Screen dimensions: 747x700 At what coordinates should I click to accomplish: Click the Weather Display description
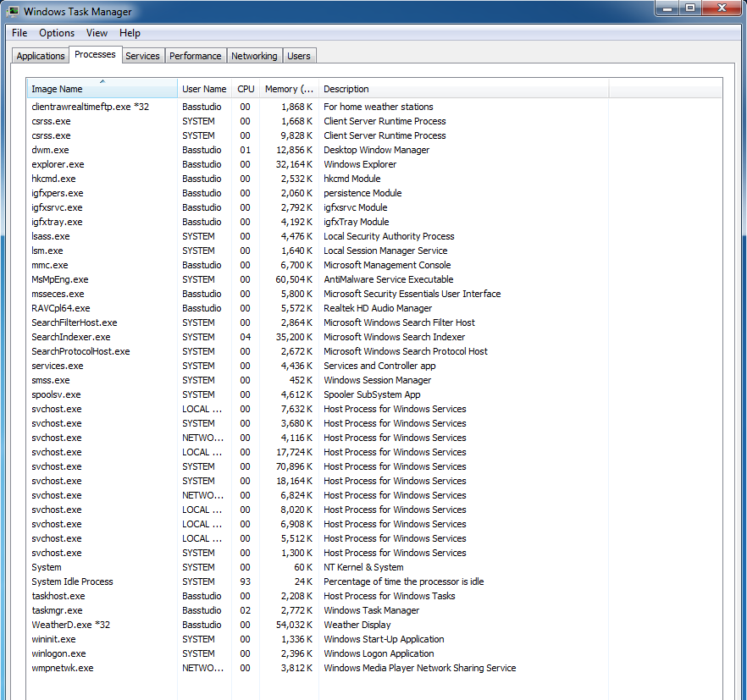(357, 625)
